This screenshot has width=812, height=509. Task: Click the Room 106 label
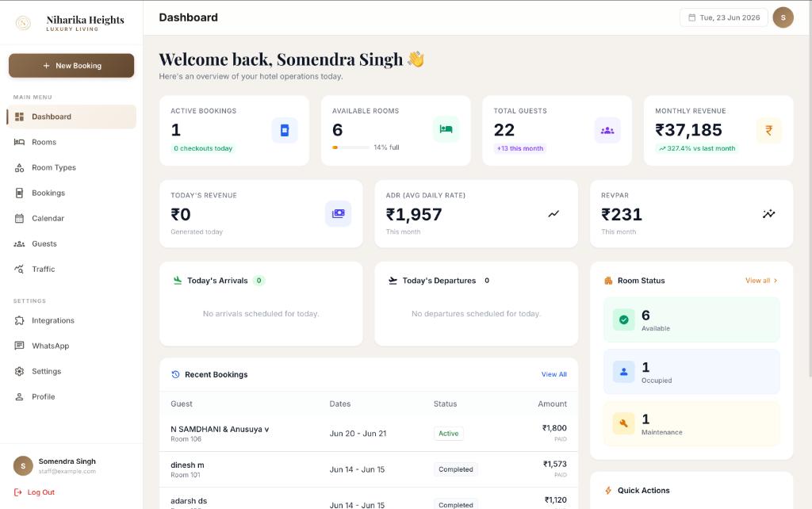click(x=186, y=439)
